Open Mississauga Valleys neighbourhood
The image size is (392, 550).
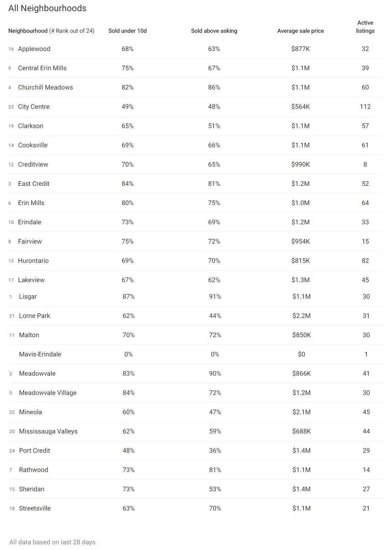click(48, 431)
